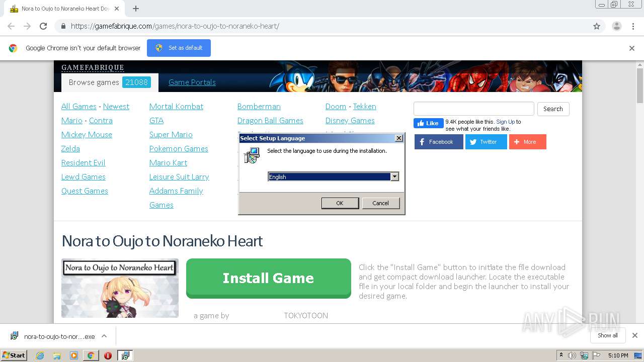Open the English language dropdown

(x=394, y=176)
